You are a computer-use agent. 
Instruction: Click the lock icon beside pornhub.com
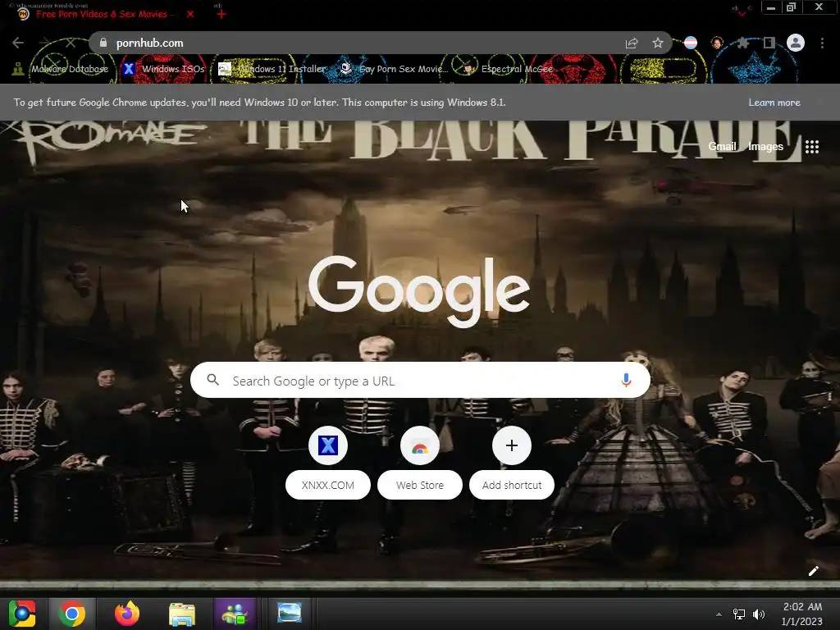point(103,43)
